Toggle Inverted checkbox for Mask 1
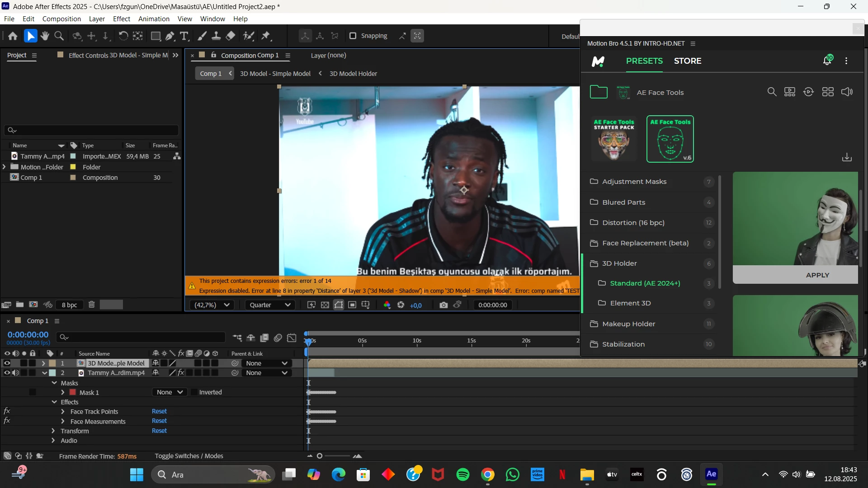 194,392
